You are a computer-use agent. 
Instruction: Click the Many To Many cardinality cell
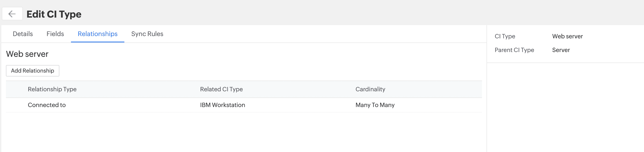[375, 105]
